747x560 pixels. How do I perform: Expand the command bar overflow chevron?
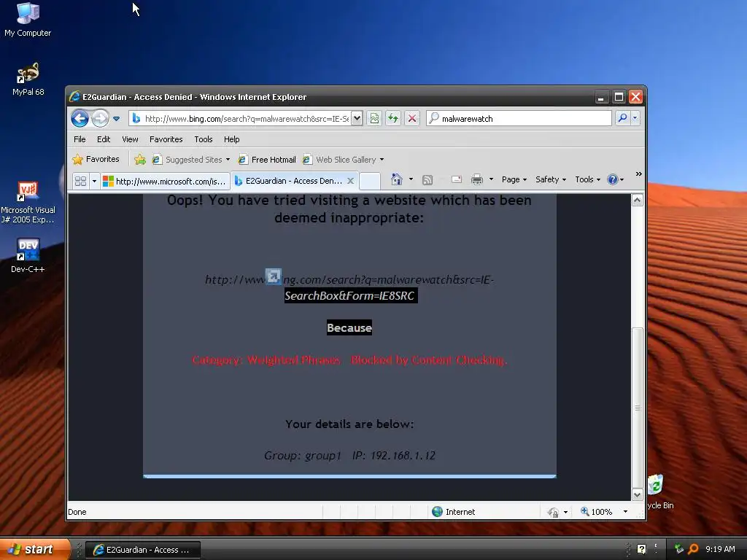tap(638, 174)
